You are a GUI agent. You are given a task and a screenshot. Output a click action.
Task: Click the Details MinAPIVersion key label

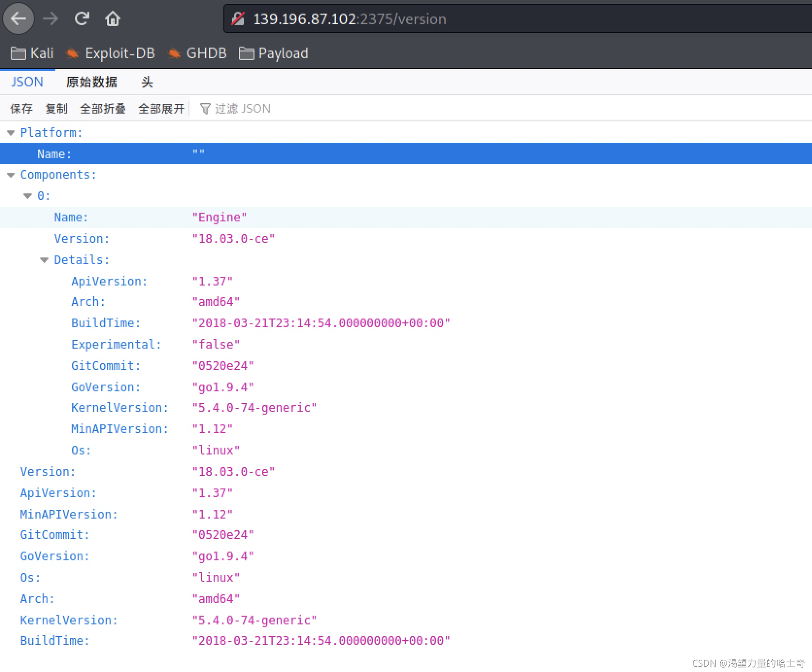point(120,429)
